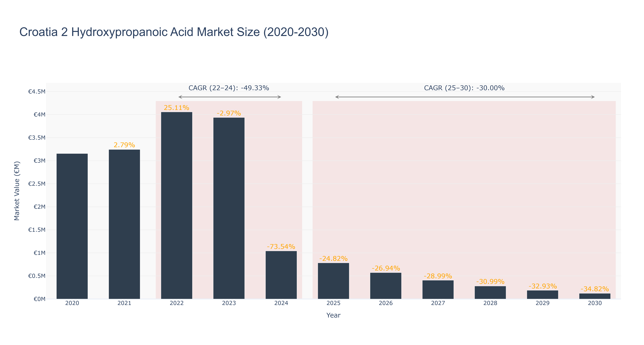Click the '-26.94%' growth label
The image size is (644, 345).
386,268
